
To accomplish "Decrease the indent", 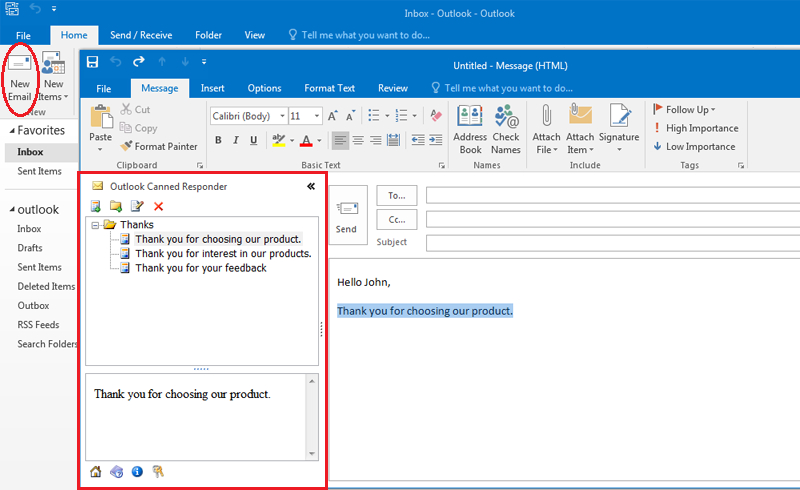I will pyautogui.click(x=418, y=140).
